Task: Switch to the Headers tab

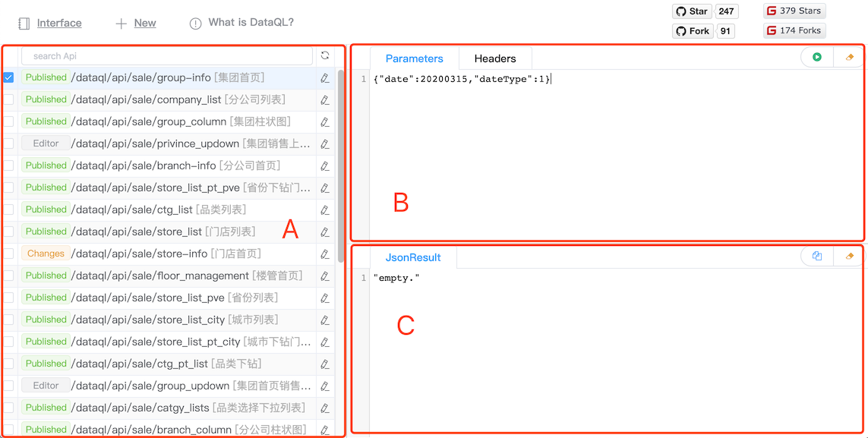Action: [x=494, y=58]
